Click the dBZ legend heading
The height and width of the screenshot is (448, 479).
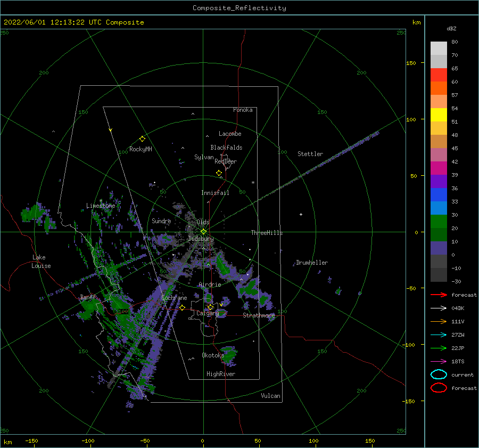coord(451,28)
